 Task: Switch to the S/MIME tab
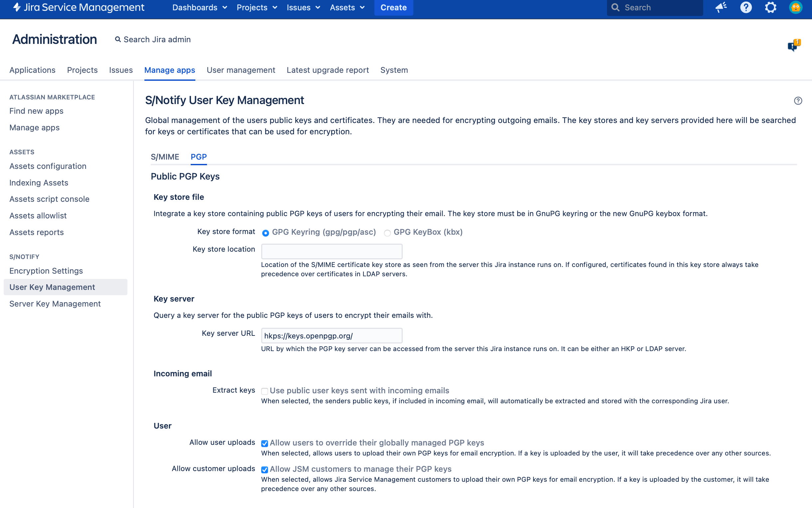pos(165,157)
